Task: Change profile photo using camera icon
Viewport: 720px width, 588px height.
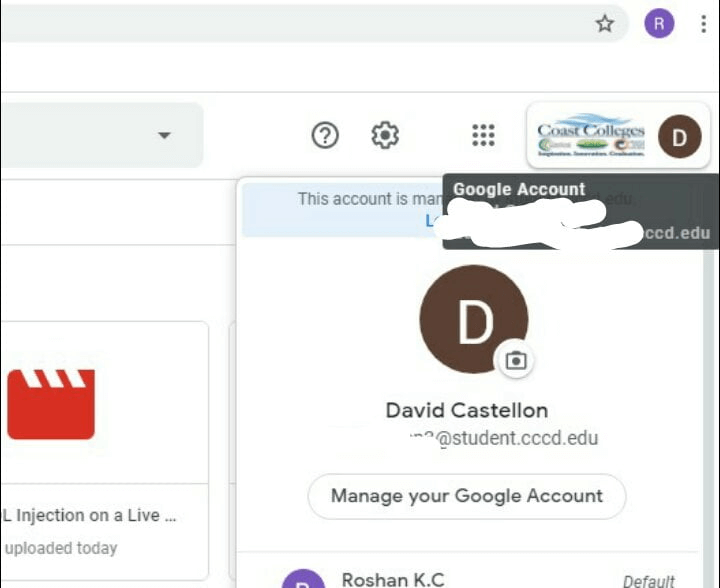Action: pyautogui.click(x=516, y=361)
